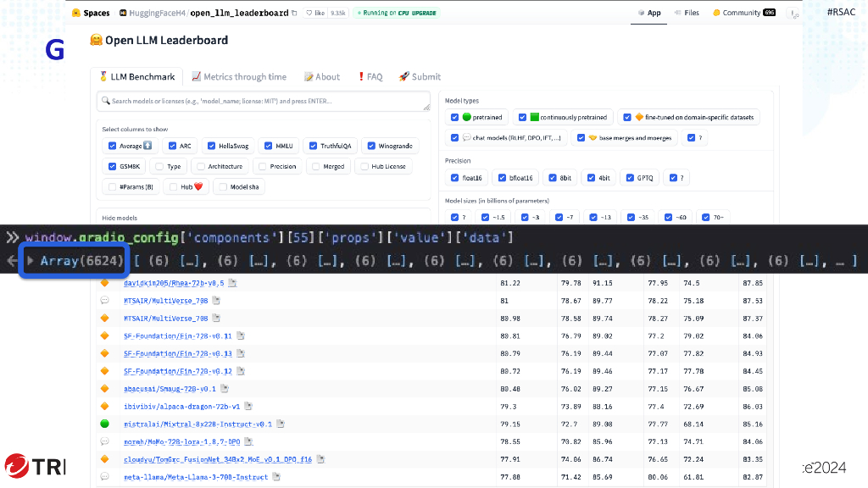The width and height of the screenshot is (868, 488).
Task: Click the copy icon beside open_llm_leaderboard
Action: [x=294, y=14]
